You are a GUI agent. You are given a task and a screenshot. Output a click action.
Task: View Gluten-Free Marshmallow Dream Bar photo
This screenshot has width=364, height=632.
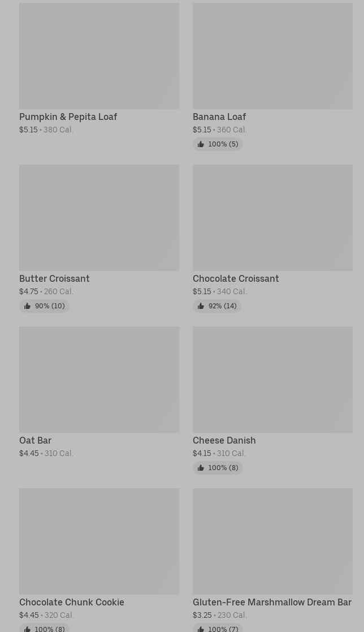[x=272, y=541]
